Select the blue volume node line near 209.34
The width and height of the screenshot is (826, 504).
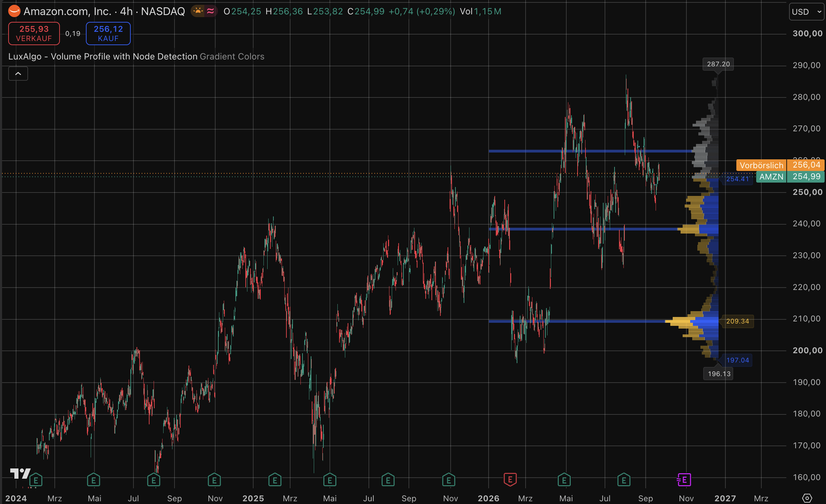click(x=577, y=321)
